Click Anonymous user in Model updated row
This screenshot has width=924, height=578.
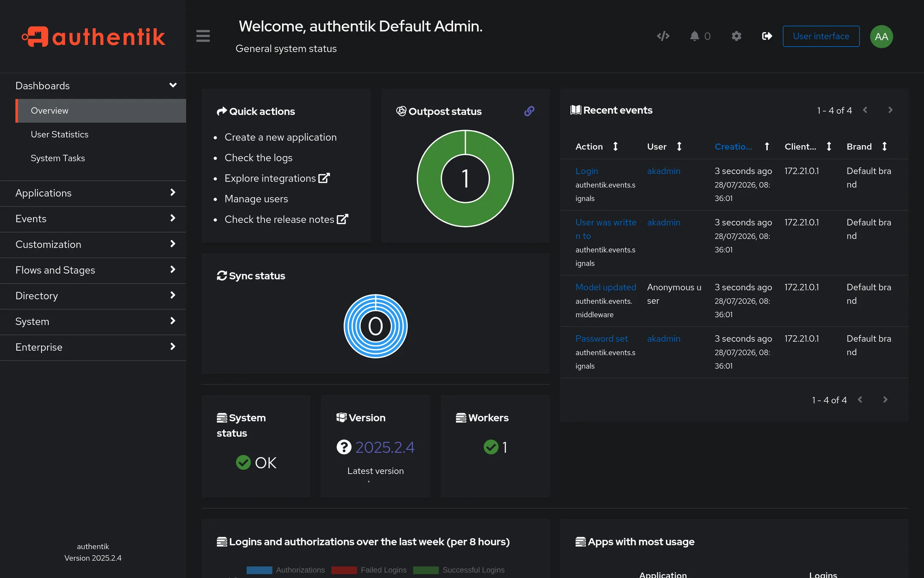click(x=674, y=294)
